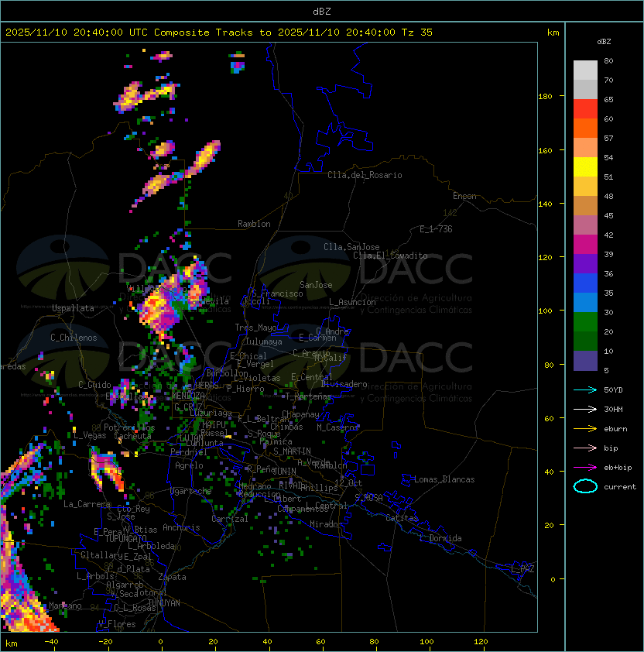This screenshot has height=652, width=644.
Task: Click the 'M_Caseros' place label
Action: 337,427
